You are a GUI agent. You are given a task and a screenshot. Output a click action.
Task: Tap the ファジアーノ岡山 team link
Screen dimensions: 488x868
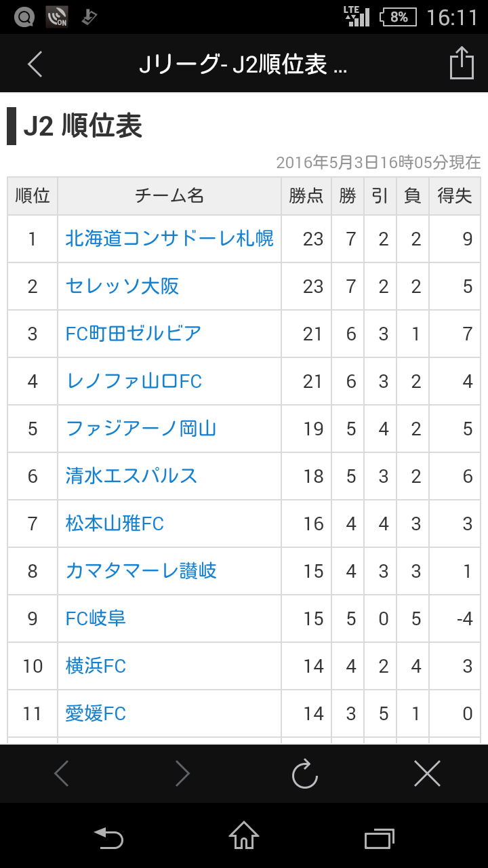(x=141, y=429)
